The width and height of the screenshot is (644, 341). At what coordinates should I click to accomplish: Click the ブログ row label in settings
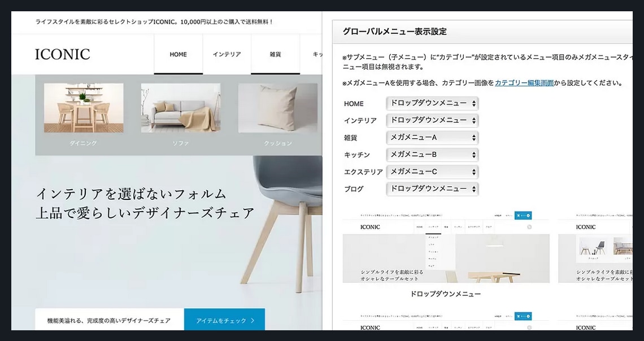[x=354, y=189]
